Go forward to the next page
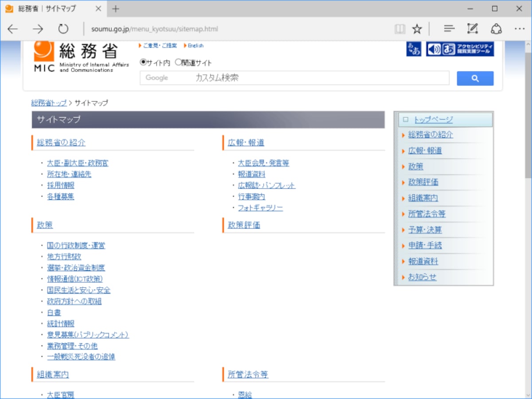532x399 pixels. tap(38, 29)
